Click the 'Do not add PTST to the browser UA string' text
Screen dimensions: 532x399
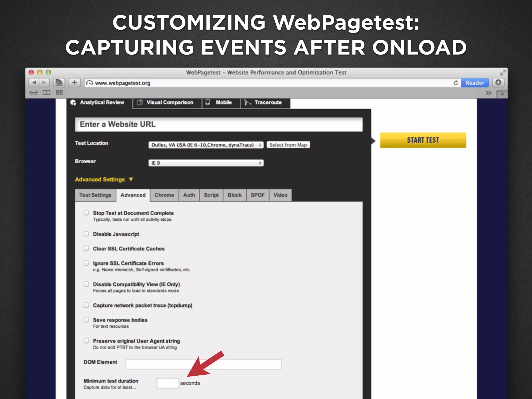pyautogui.click(x=135, y=347)
